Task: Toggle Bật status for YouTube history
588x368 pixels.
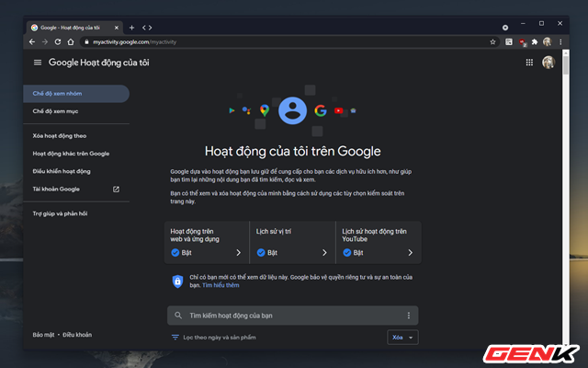Action: tap(353, 253)
